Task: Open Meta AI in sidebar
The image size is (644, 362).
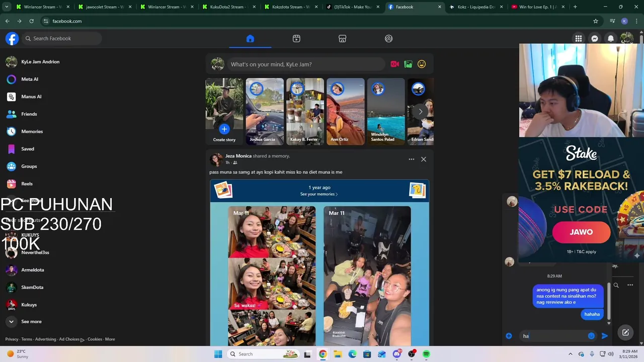Action: tap(30, 79)
